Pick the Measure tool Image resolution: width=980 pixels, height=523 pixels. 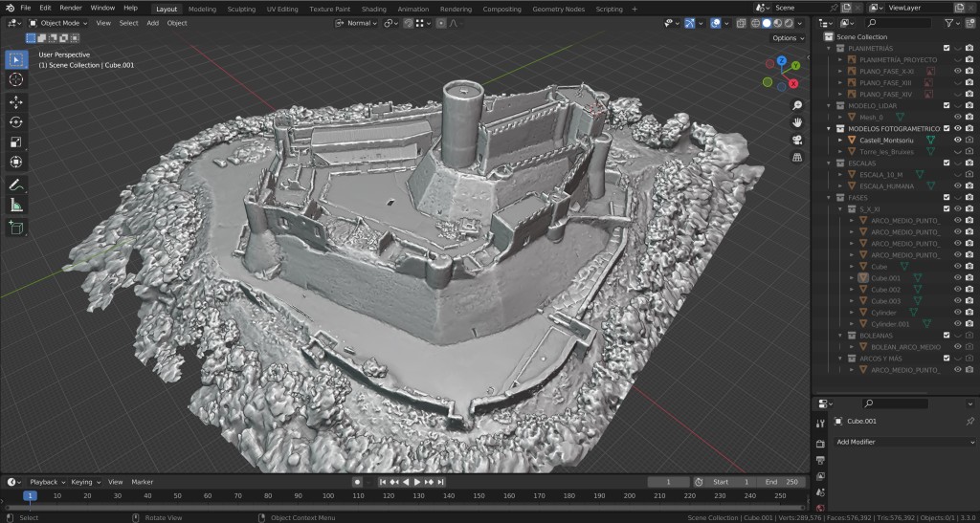pyautogui.click(x=16, y=205)
